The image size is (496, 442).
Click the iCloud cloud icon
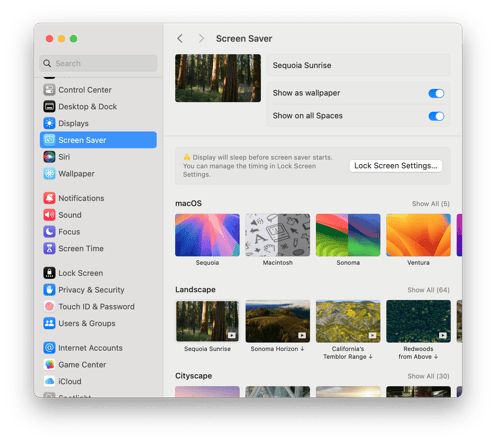click(x=49, y=381)
